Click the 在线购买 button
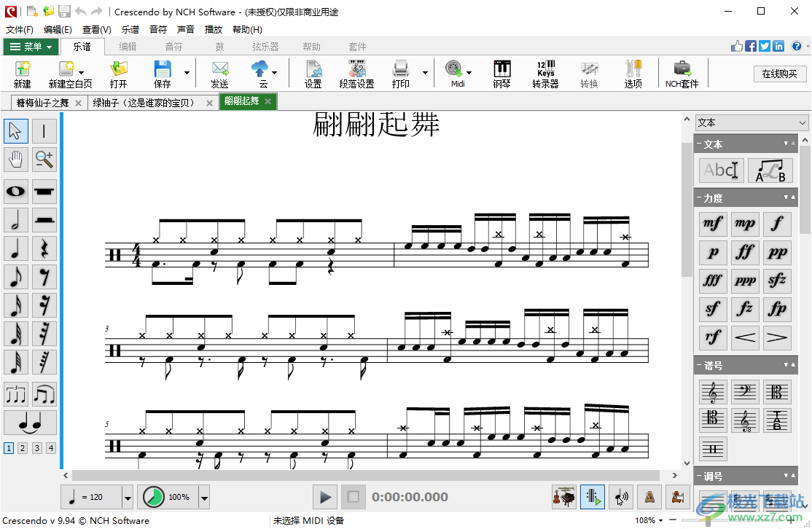 tap(779, 74)
